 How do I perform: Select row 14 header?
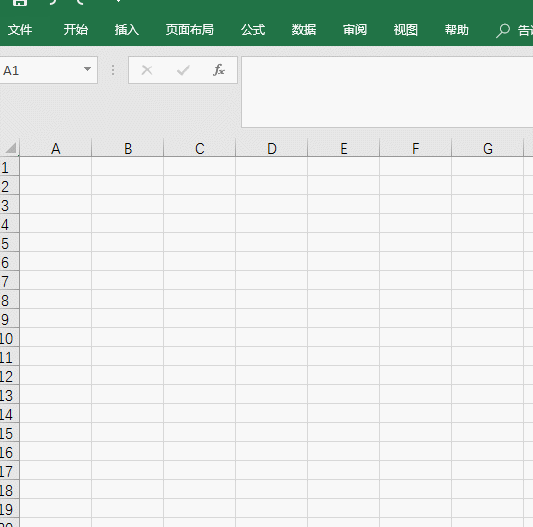click(x=10, y=414)
